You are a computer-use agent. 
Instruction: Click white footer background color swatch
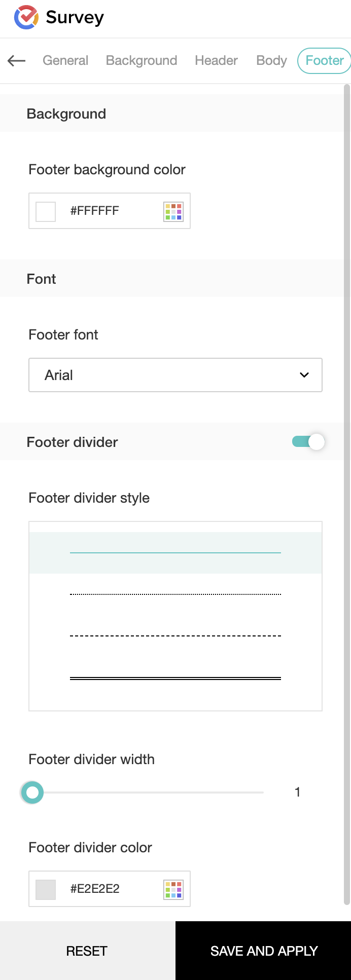46,211
